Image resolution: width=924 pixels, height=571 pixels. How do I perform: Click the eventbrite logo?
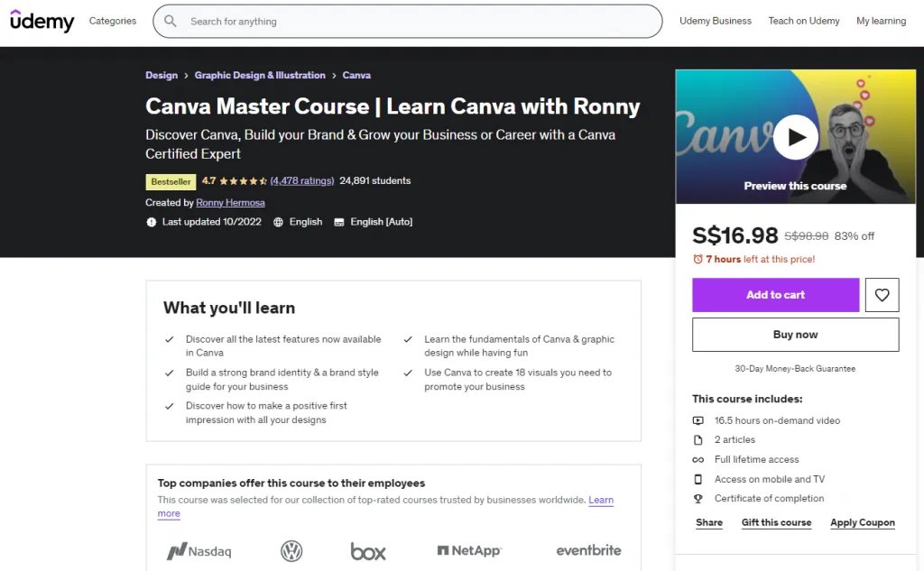pyautogui.click(x=588, y=550)
